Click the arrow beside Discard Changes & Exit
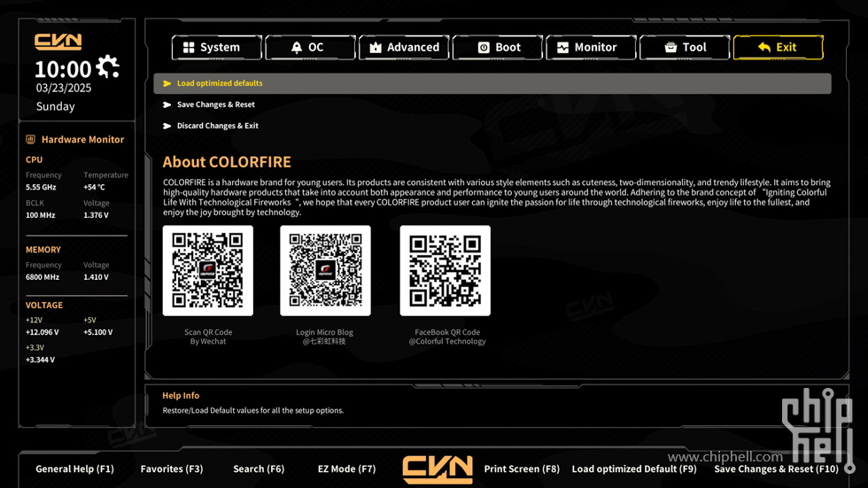This screenshot has height=488, width=868. (167, 126)
